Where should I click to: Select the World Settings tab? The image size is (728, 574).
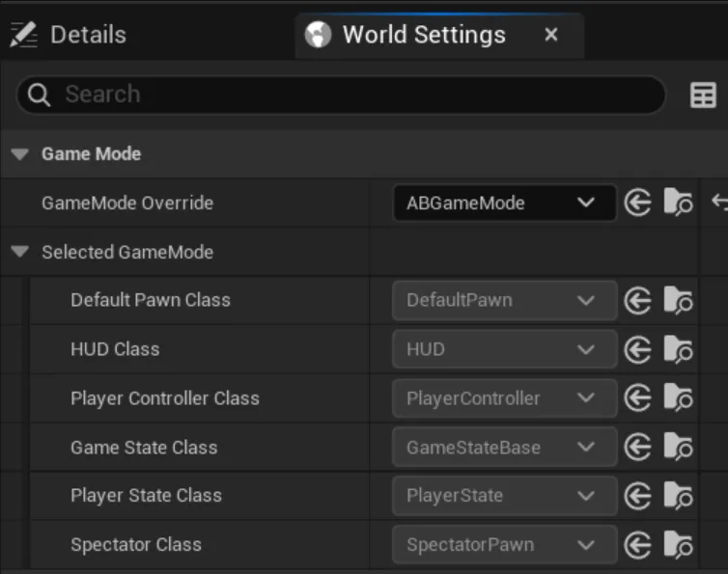point(423,35)
